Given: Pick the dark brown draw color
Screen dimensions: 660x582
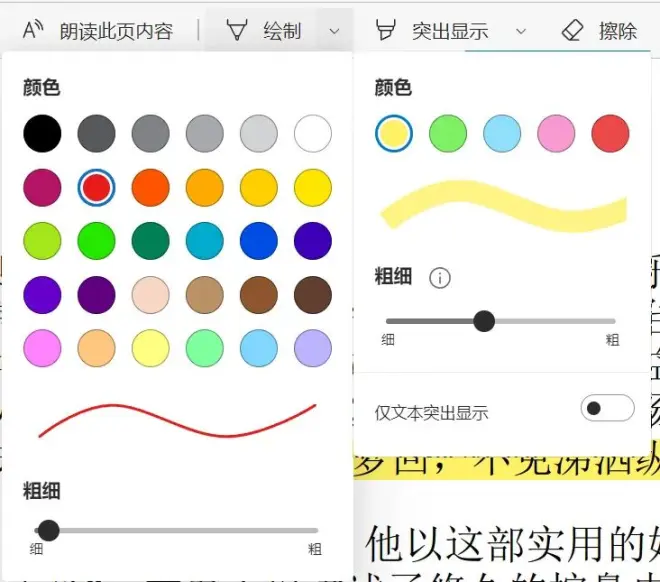Looking at the screenshot, I should (313, 295).
